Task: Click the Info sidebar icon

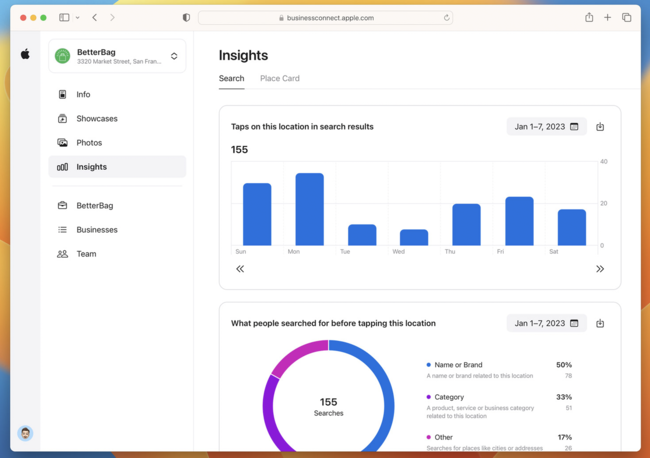Action: point(62,95)
